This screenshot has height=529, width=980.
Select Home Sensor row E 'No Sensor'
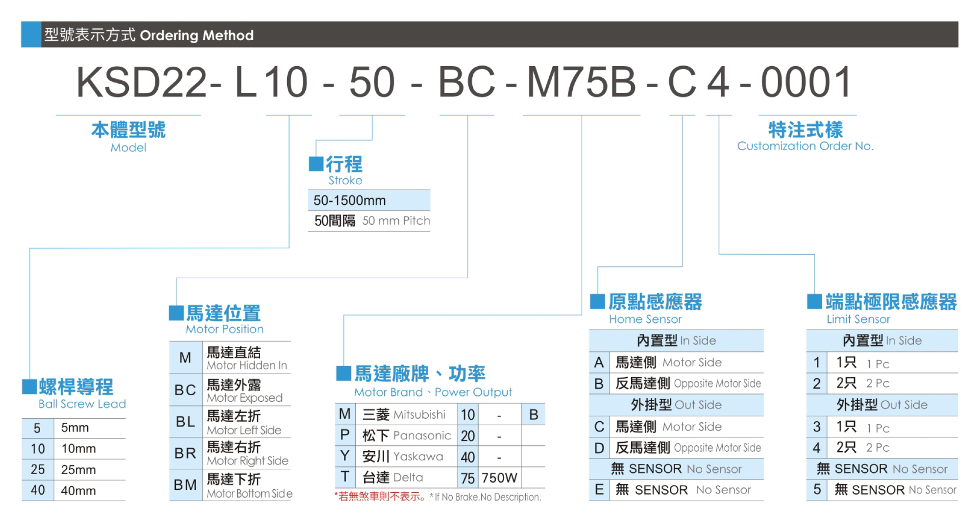click(x=676, y=490)
